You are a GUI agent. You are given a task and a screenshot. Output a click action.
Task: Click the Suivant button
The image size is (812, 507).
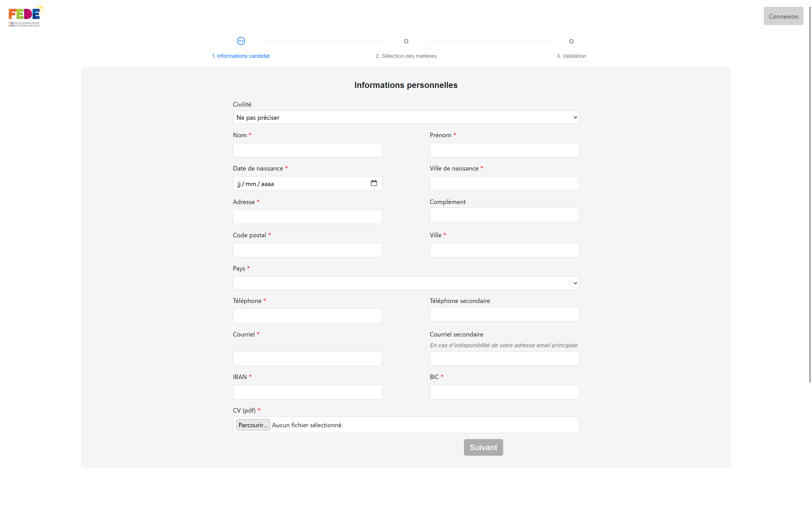pyautogui.click(x=483, y=447)
